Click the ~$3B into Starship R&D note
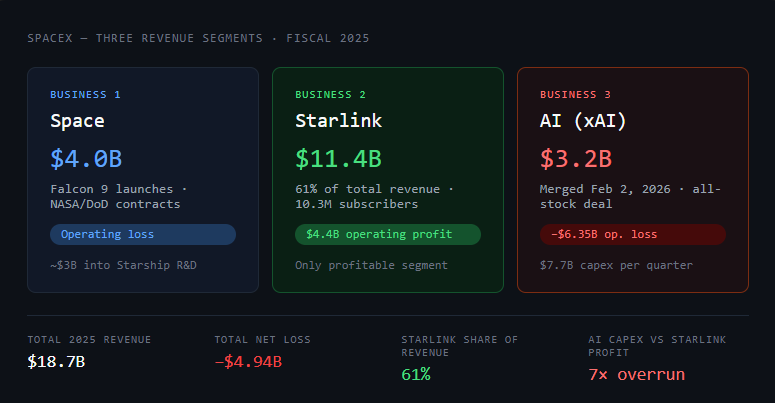The width and height of the screenshot is (775, 403). [123, 265]
